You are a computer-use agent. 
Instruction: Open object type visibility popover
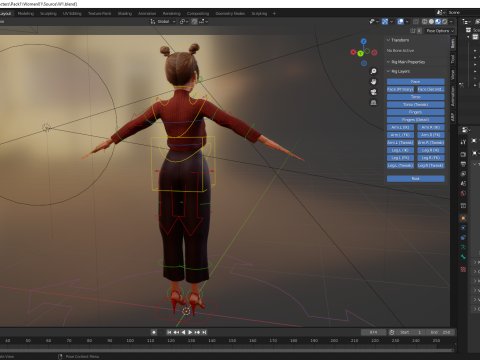pyautogui.click(x=374, y=22)
